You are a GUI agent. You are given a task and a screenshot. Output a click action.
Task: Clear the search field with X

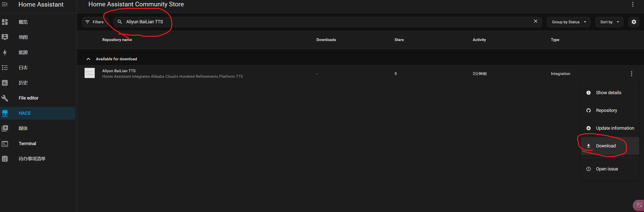536,21
